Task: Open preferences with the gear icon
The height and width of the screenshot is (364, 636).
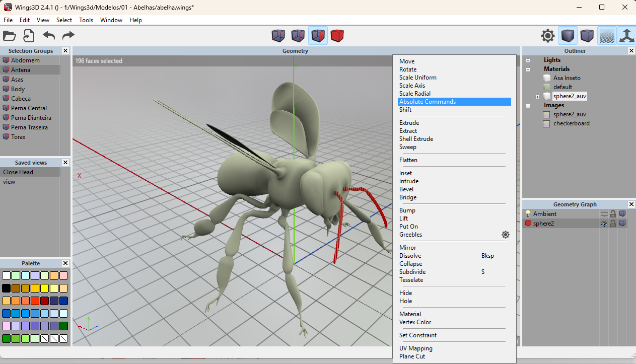Action: coord(548,36)
